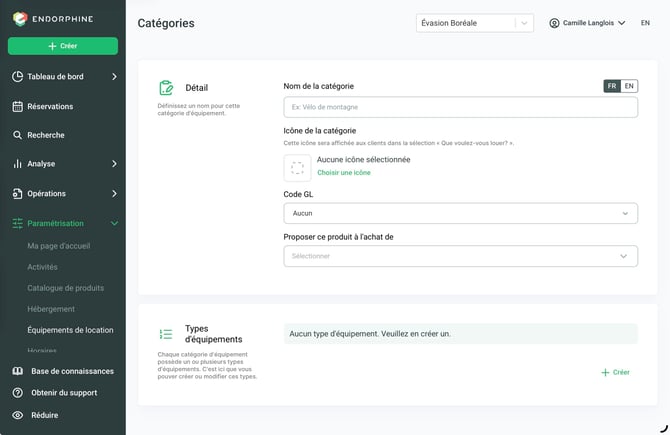This screenshot has width=670, height=435.
Task: Open Analyse bar-chart icon
Action: point(18,164)
